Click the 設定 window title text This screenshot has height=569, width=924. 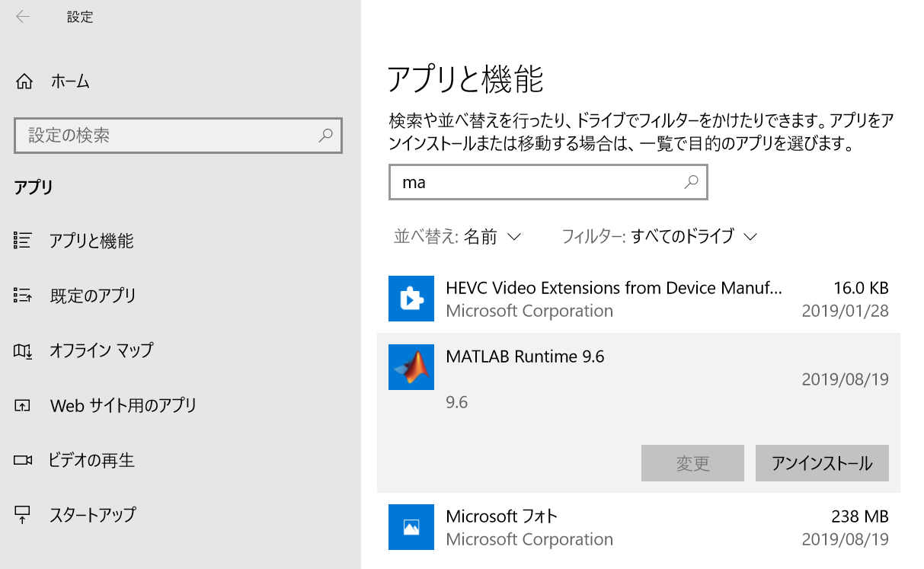pos(79,17)
